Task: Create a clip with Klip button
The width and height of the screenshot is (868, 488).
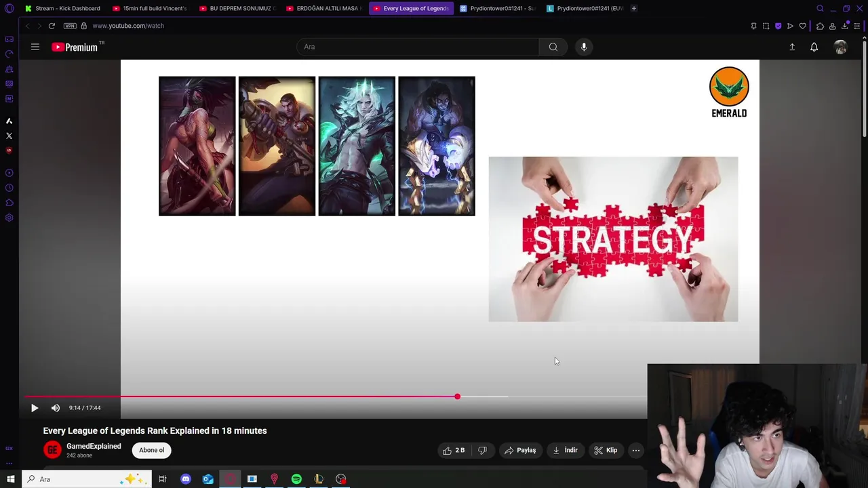Action: pos(606,450)
